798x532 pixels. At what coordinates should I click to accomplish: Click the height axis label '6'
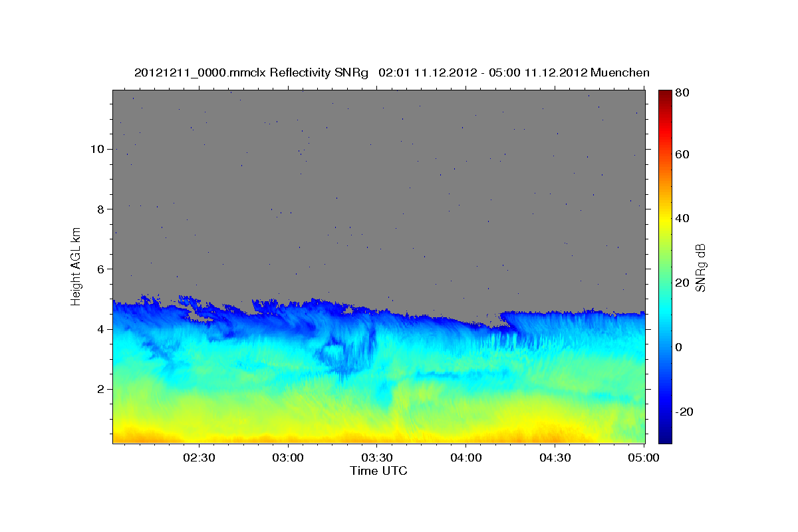(101, 269)
